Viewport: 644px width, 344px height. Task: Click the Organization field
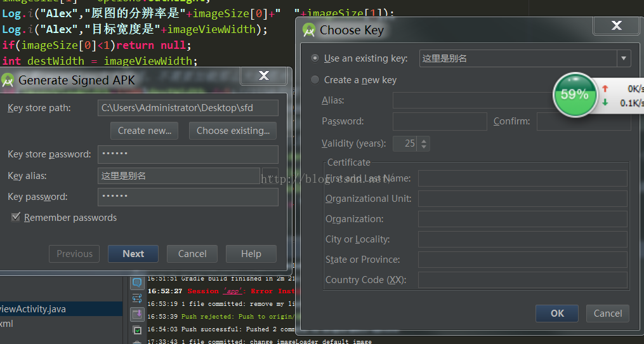pyautogui.click(x=523, y=218)
